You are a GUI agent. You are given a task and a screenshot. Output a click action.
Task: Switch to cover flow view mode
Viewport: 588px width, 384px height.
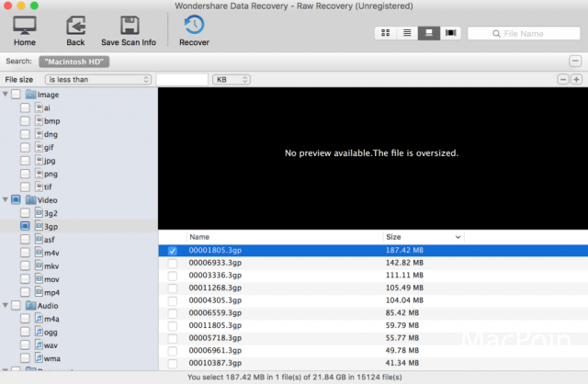(450, 33)
